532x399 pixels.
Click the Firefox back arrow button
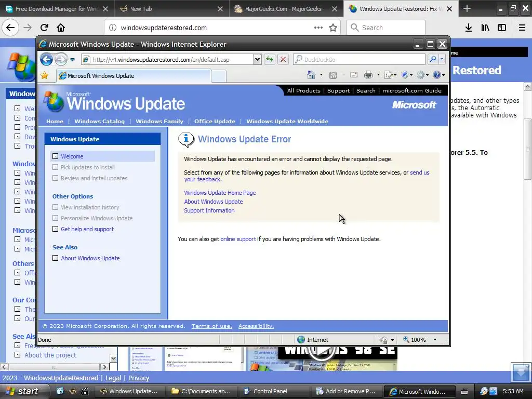tap(10, 28)
